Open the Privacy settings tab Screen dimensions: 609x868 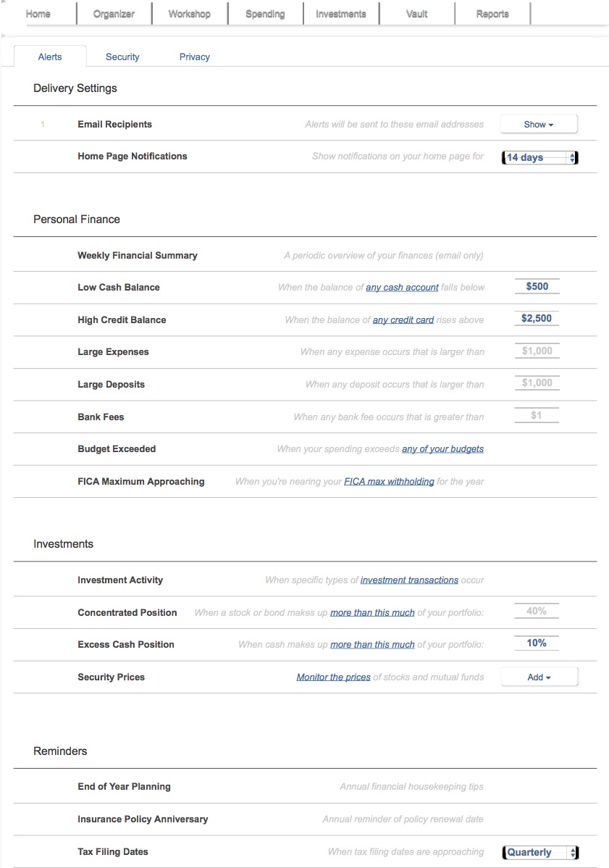[194, 57]
